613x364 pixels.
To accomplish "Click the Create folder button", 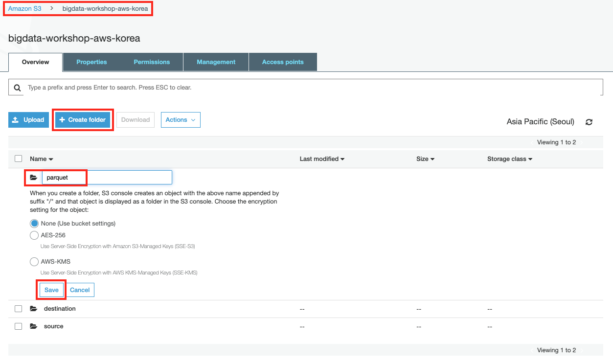I will (x=83, y=120).
